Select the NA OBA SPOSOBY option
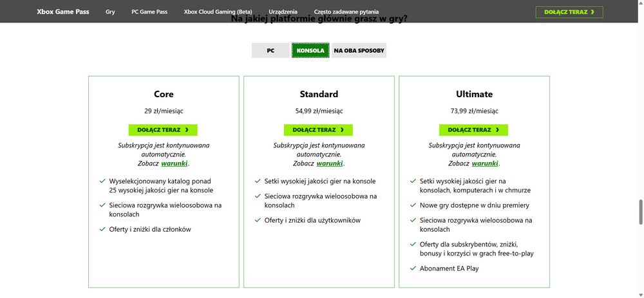Screen dimensions: 644x298 tap(359, 50)
